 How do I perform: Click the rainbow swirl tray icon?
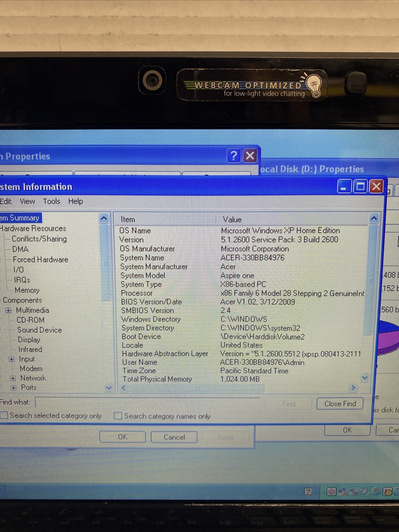tap(376, 492)
